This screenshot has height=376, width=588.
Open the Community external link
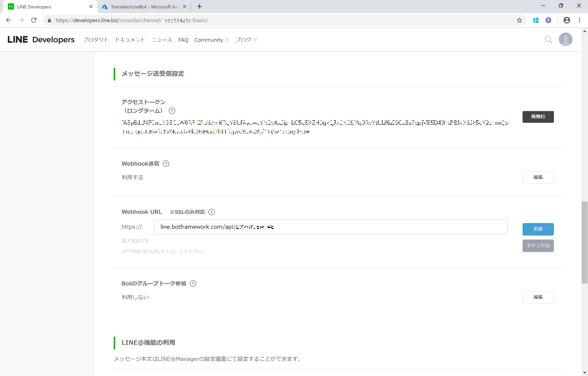click(x=211, y=40)
